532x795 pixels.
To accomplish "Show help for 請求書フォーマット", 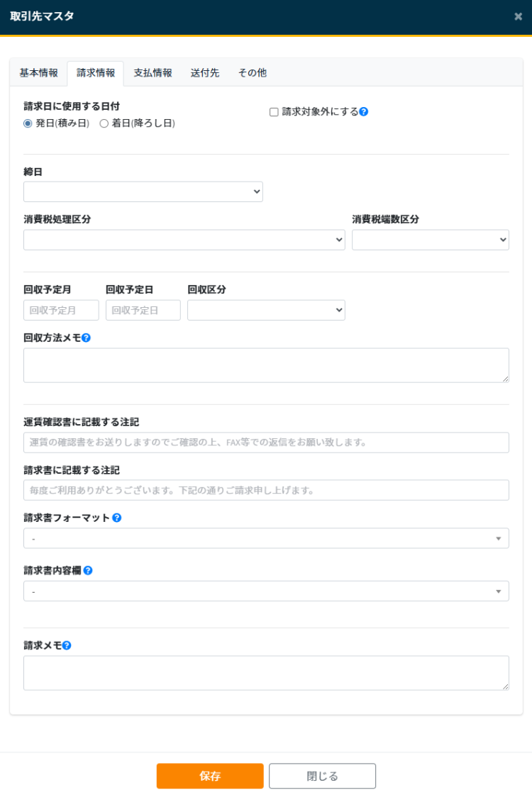I will [116, 518].
